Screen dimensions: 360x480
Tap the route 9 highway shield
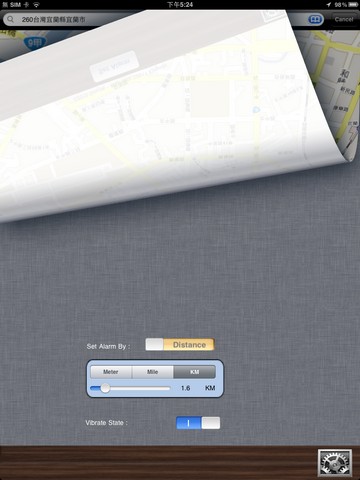[35, 42]
